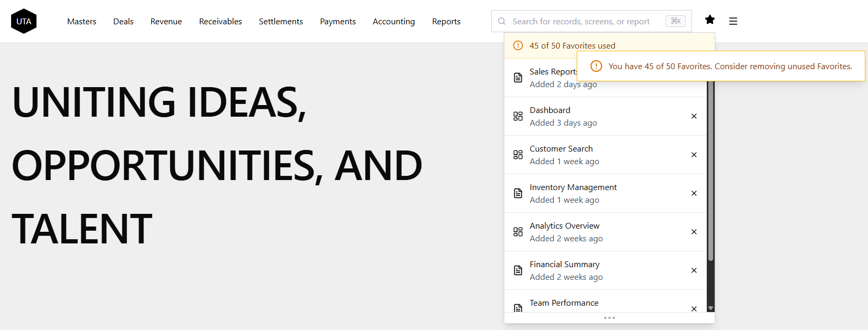Click the UTA hexagon logo
The height and width of the screenshot is (330, 868).
point(24,21)
